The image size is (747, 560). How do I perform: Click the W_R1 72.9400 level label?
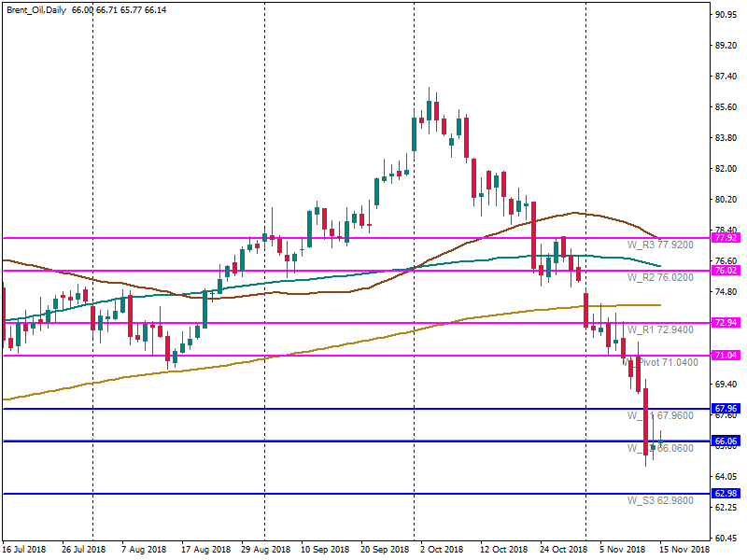pyautogui.click(x=662, y=330)
